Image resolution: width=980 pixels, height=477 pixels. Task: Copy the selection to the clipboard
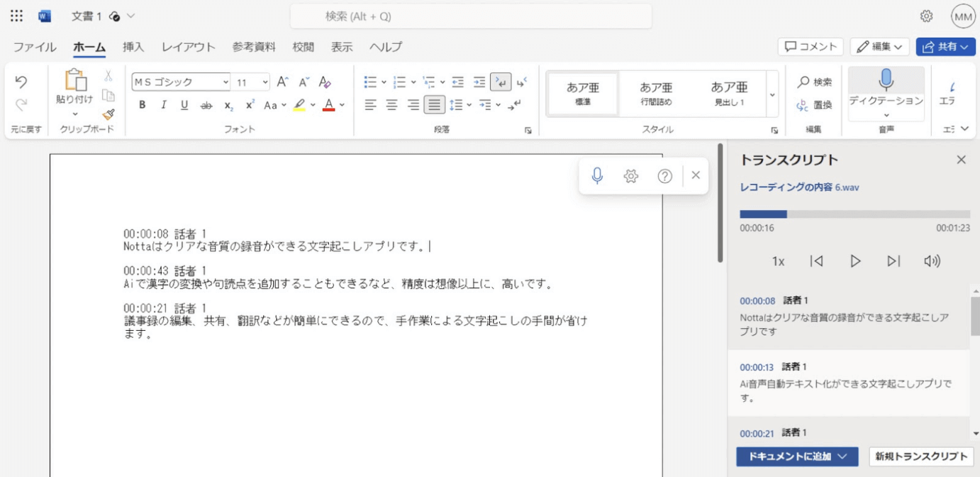tap(108, 95)
